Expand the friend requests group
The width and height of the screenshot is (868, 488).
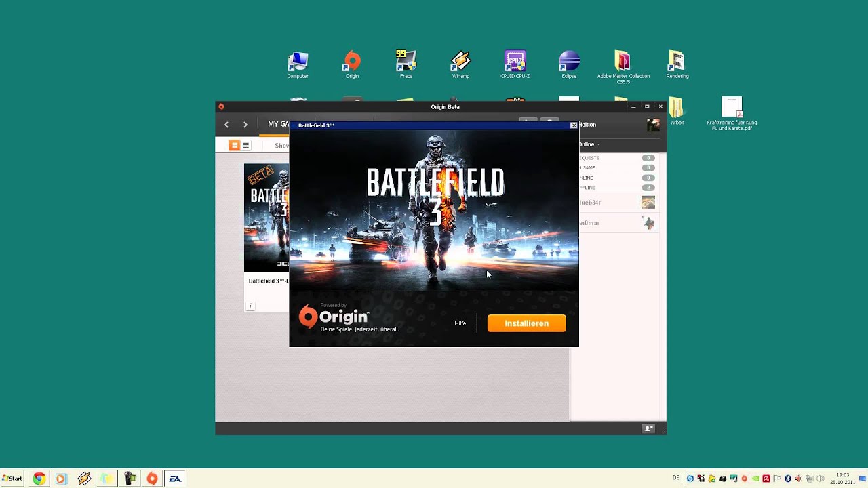617,157
